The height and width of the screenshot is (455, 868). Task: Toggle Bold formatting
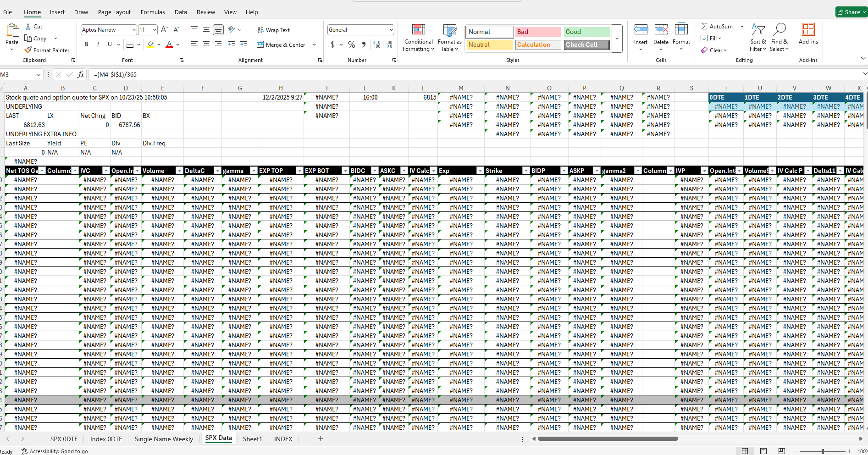click(x=86, y=44)
